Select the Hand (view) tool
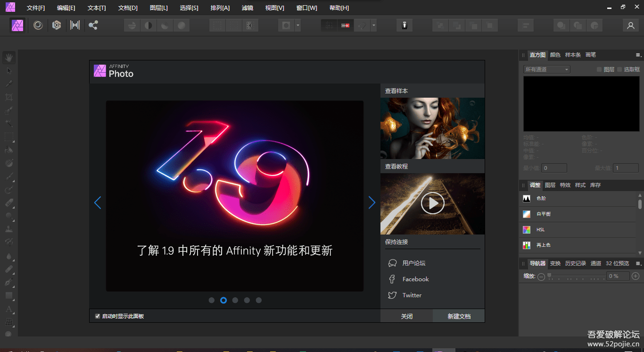The width and height of the screenshot is (644, 352). tap(9, 58)
